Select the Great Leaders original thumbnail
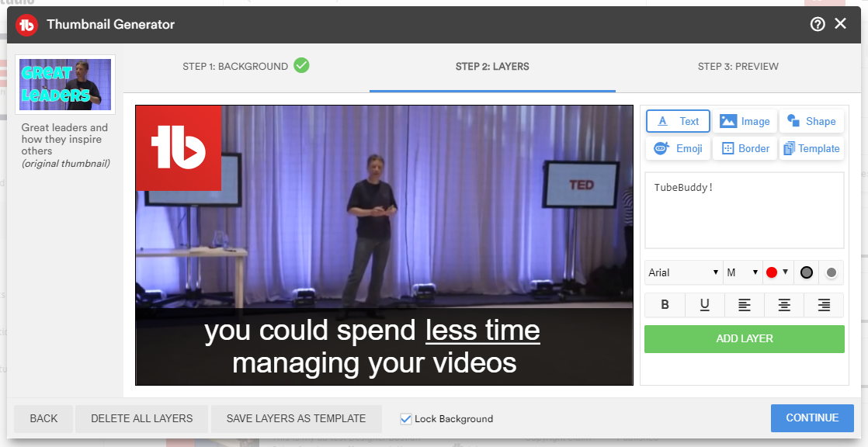The image size is (868, 447). (65, 85)
